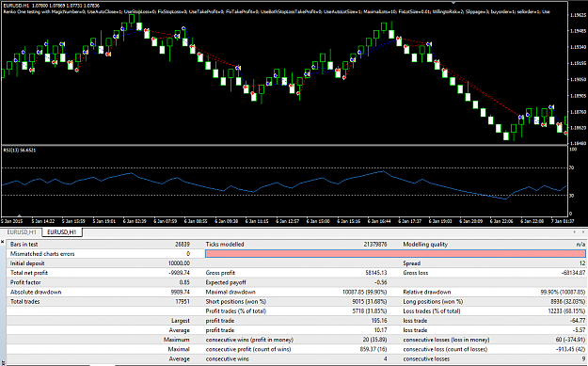
Task: Click the Total trades value 17951
Action: [183, 301]
